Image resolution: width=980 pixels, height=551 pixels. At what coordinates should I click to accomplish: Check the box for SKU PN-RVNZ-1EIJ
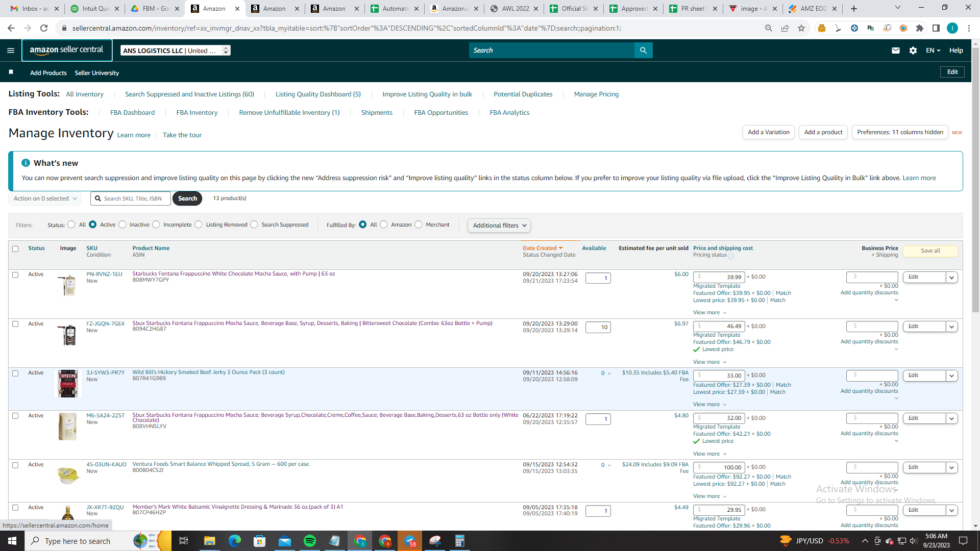pos(15,275)
